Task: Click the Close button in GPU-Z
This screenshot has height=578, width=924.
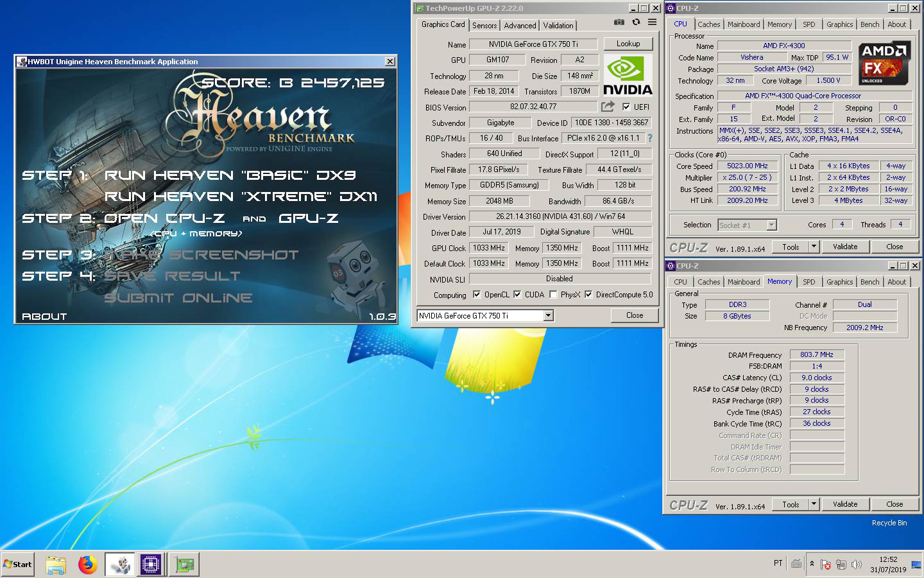Action: (x=635, y=315)
